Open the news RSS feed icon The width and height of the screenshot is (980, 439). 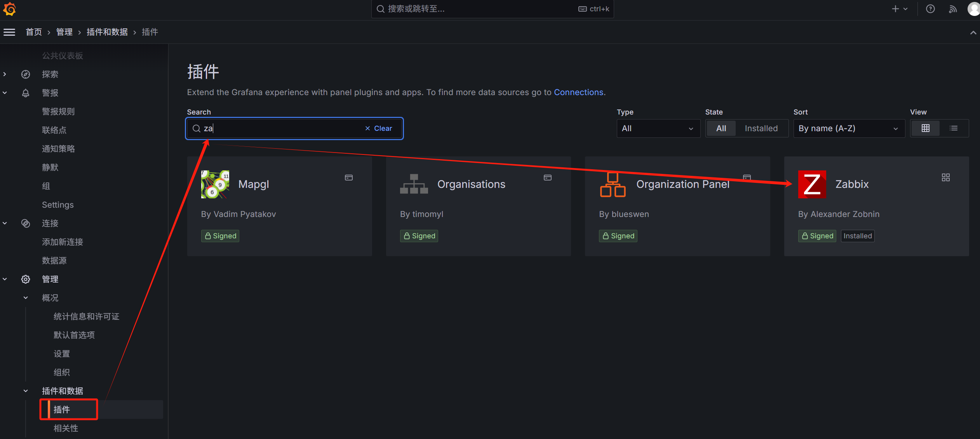click(x=953, y=9)
